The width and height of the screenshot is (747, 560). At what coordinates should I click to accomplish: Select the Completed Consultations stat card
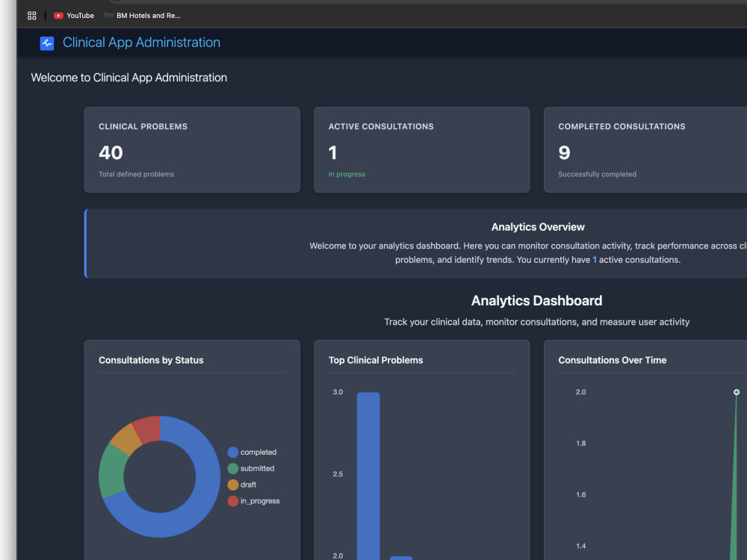[x=645, y=149]
